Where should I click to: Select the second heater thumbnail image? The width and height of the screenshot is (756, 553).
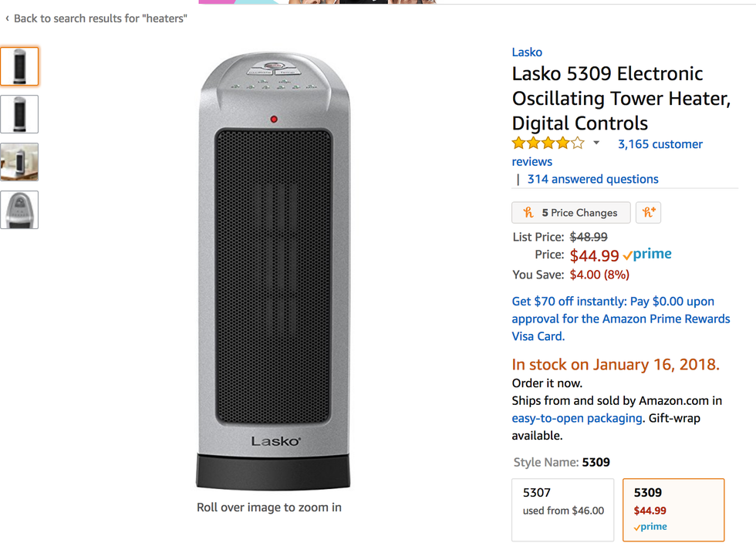tap(19, 114)
